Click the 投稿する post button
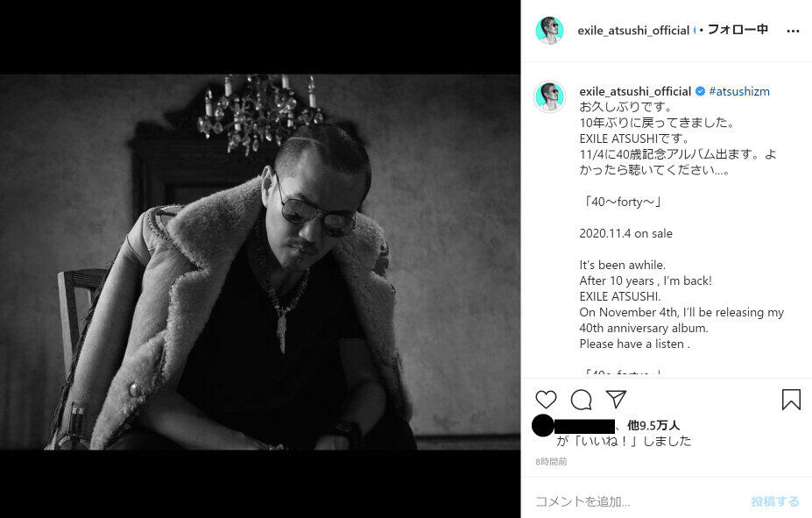 click(774, 500)
